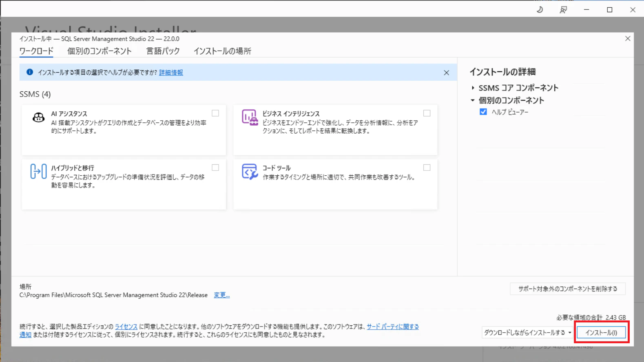Open the 詳細情報 help link

coord(171,73)
